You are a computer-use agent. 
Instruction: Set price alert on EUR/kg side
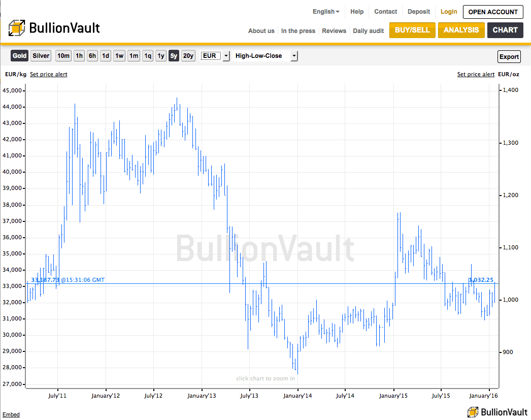tap(48, 74)
